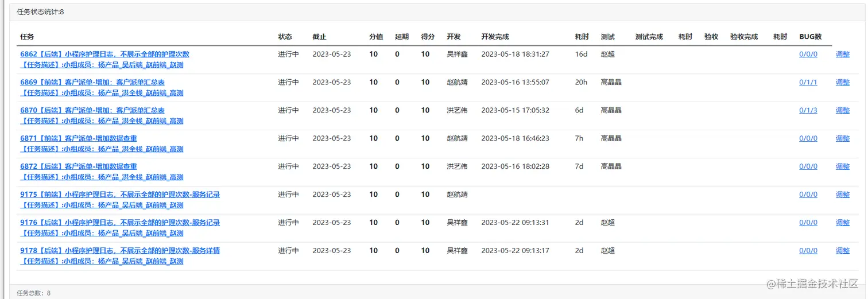Select the 2023-05-15 17:05:32 completion time
The height and width of the screenshot is (299, 868).
[x=515, y=110]
